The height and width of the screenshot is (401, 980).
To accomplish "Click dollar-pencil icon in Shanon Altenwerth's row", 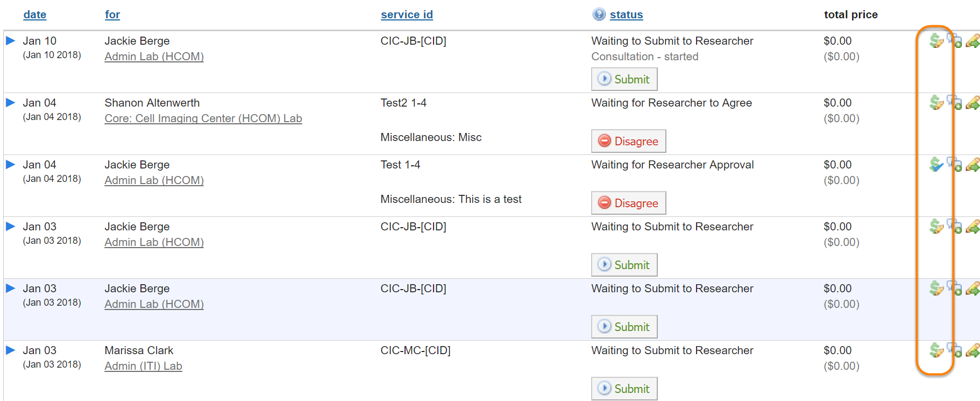I will tap(936, 103).
